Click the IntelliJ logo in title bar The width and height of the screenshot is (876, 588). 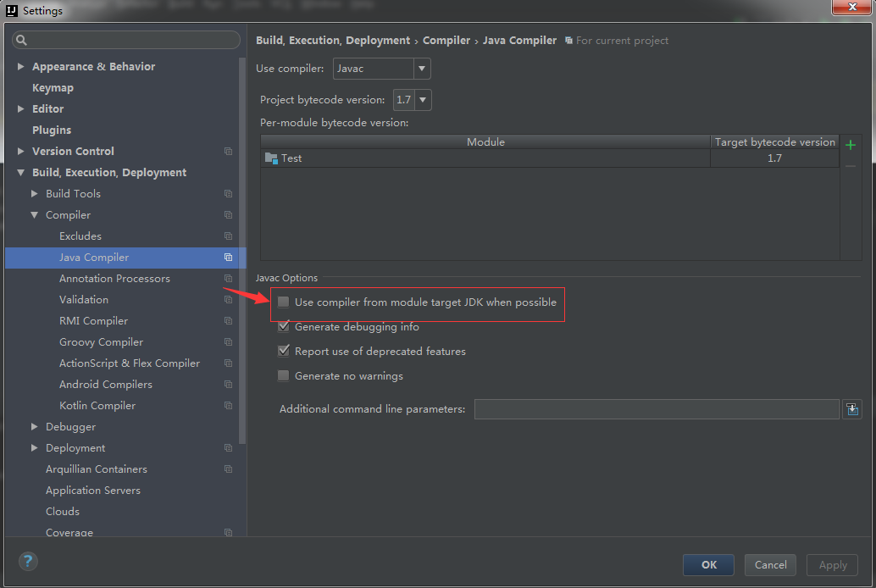click(11, 11)
